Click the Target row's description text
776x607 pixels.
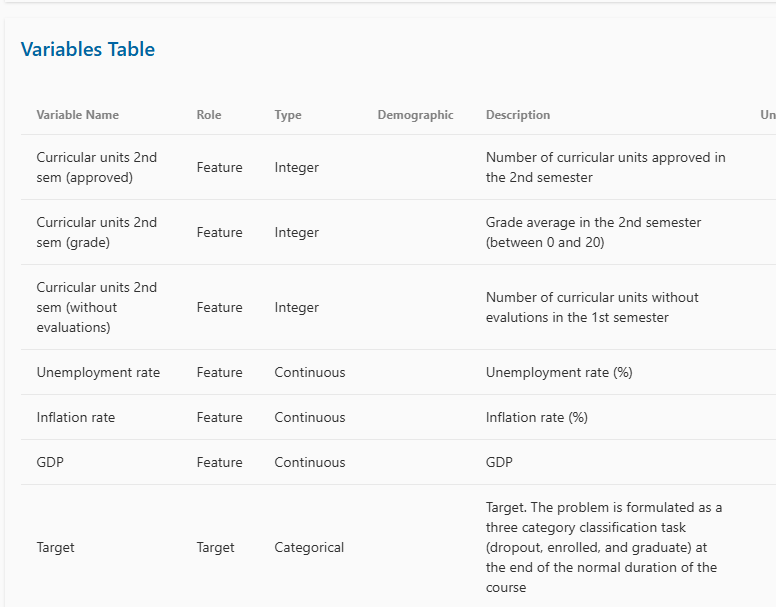click(603, 547)
